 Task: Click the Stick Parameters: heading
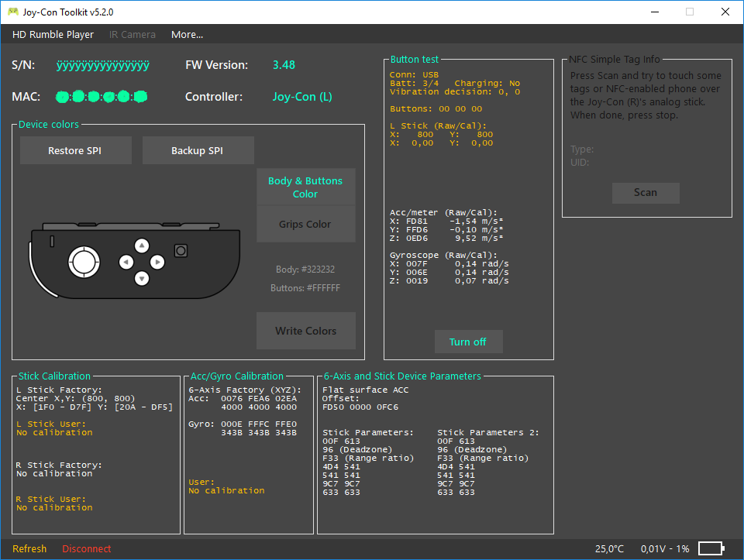coord(367,432)
